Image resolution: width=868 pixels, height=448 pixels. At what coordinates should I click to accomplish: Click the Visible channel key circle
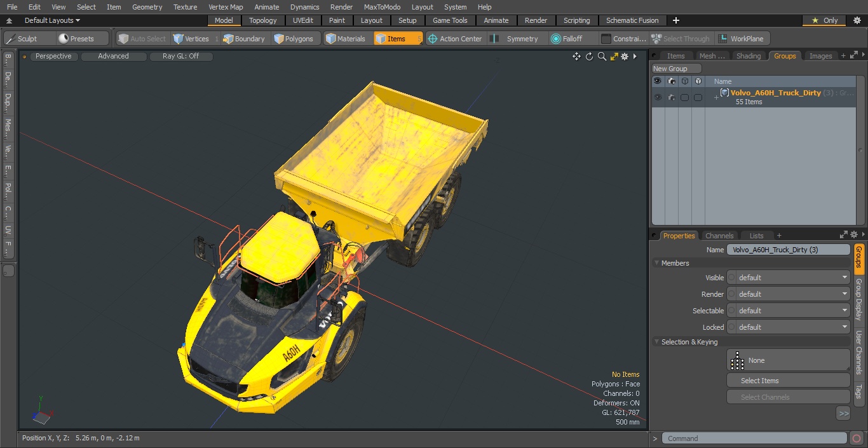[731, 278]
